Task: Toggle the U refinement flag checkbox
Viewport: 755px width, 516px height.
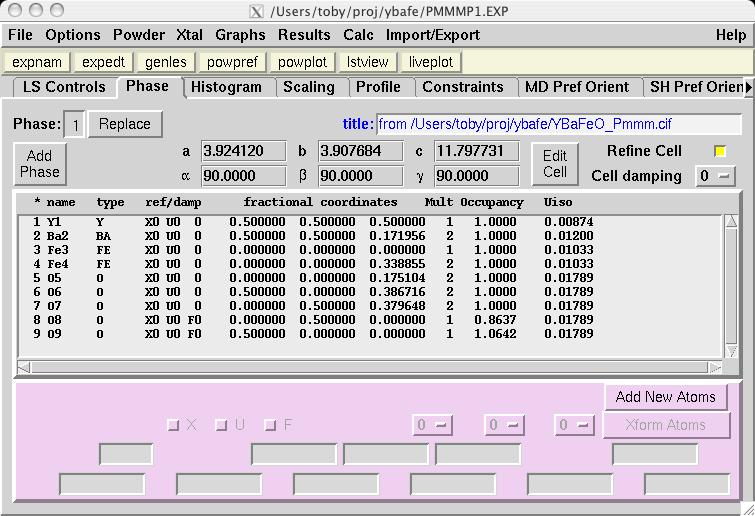Action: click(221, 425)
